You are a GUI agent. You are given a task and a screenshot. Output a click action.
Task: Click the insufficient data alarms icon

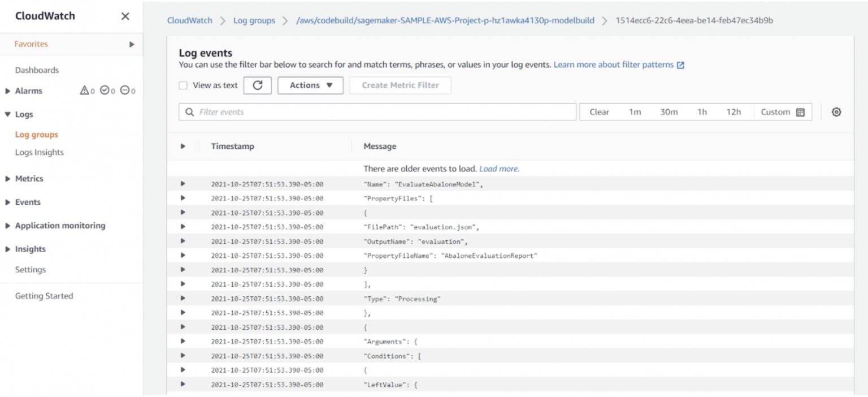pyautogui.click(x=125, y=90)
